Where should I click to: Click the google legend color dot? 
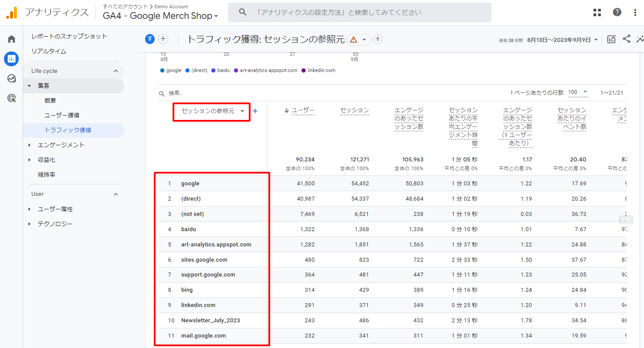pos(163,71)
